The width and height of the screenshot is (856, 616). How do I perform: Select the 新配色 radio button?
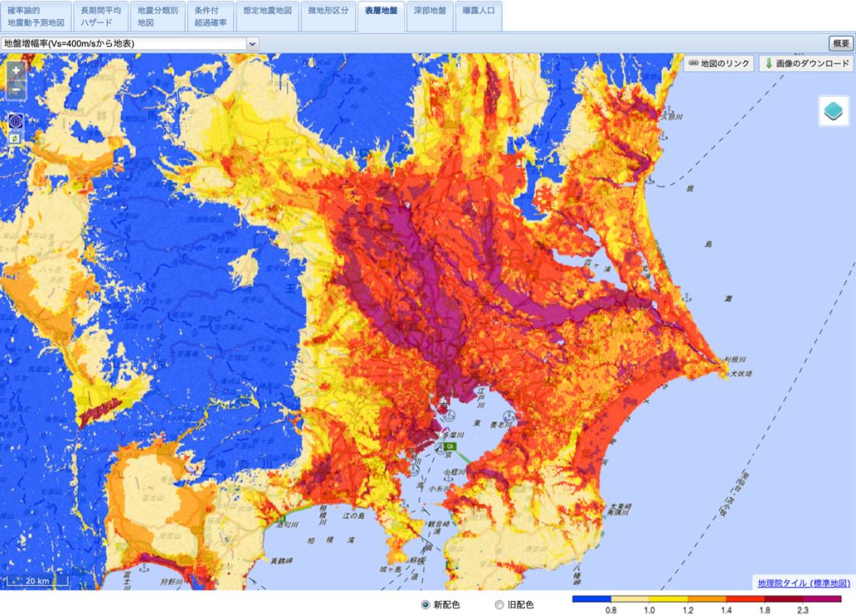tap(425, 604)
